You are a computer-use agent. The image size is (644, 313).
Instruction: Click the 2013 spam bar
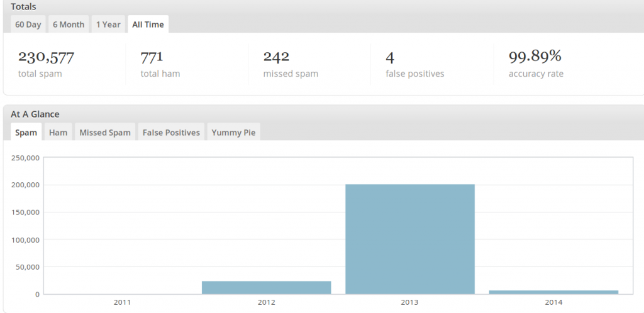[410, 239]
